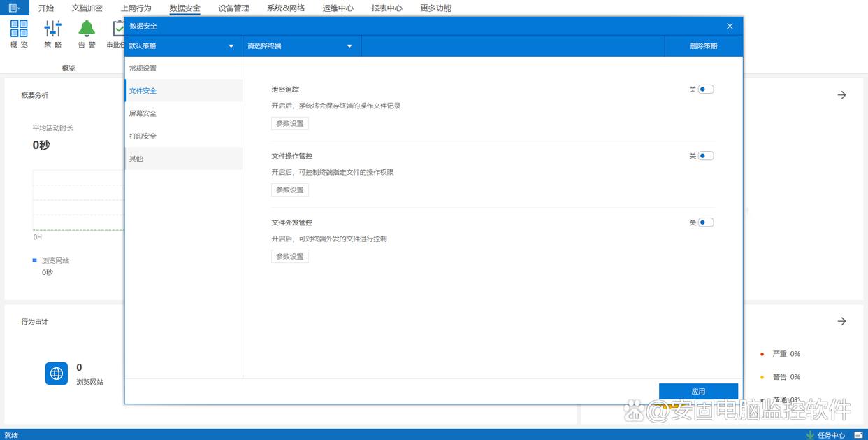Toggle the 文件外发管控 switch
Viewport: 868px width, 440px height.
tap(705, 222)
